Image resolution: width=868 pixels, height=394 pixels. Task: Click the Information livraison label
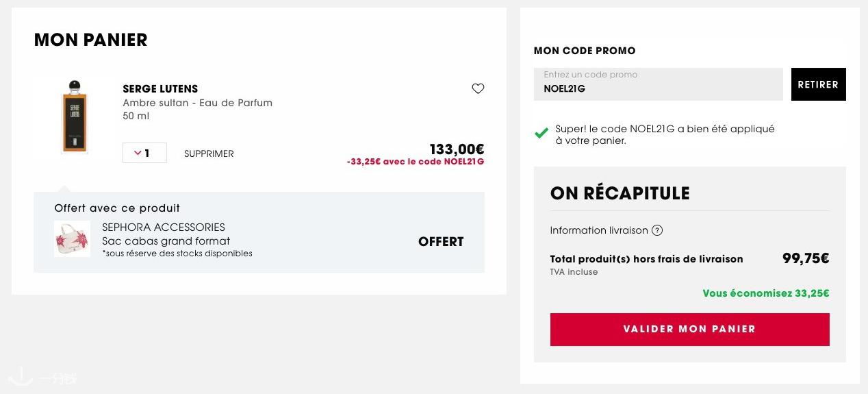pyautogui.click(x=599, y=230)
